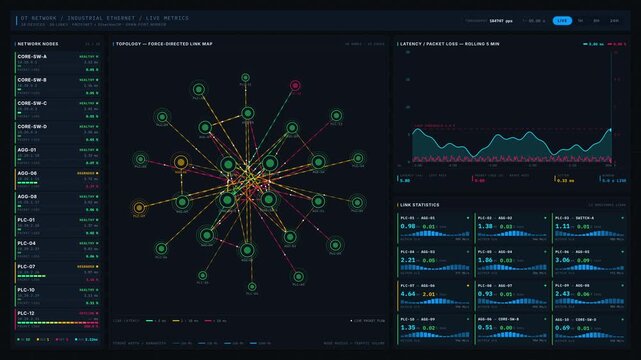The height and width of the screenshot is (360, 641).
Task: Open the offline PLC-12 node row
Action: [x=57, y=319]
